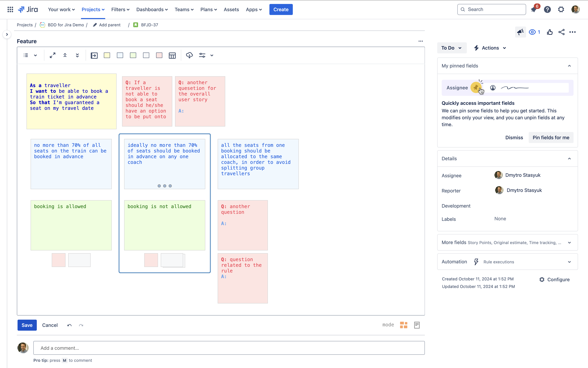This screenshot has width=588, height=368.
Task: Switch to card board mode
Action: click(404, 325)
